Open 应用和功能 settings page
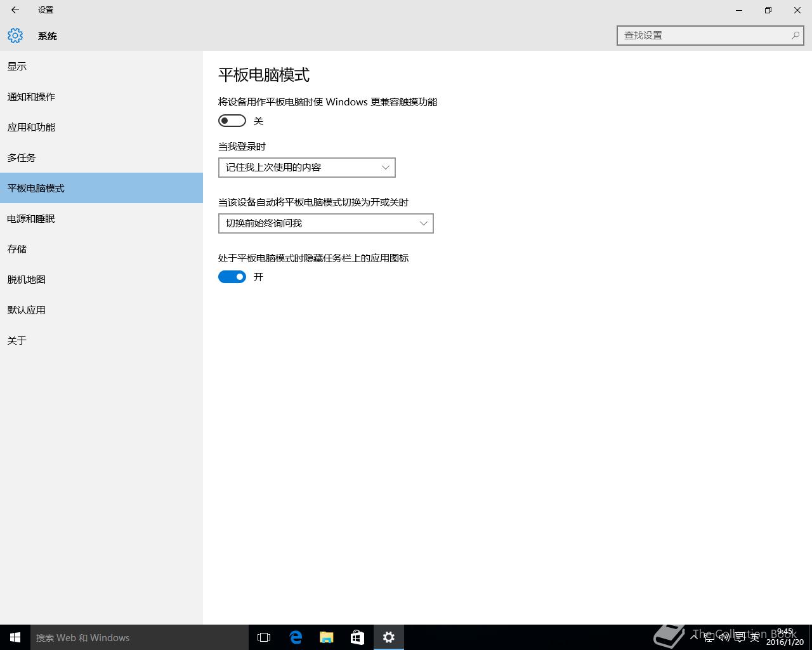 pyautogui.click(x=101, y=127)
